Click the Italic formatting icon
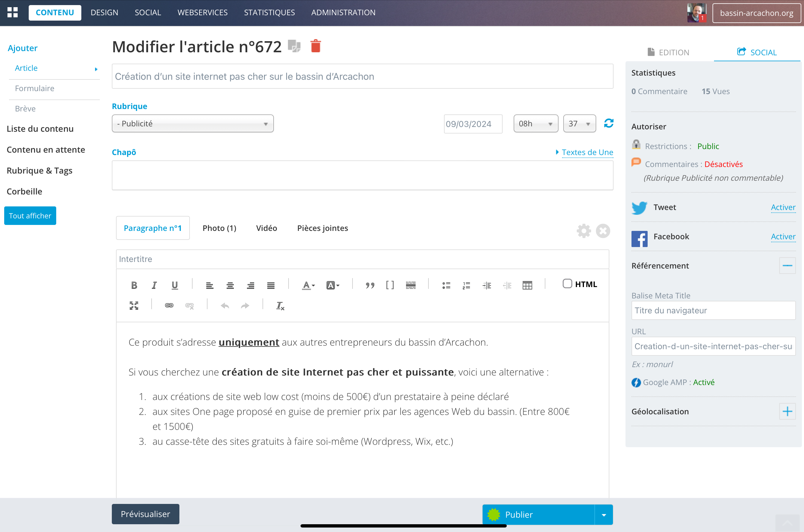Screen dimensions: 804x532 pos(154,285)
